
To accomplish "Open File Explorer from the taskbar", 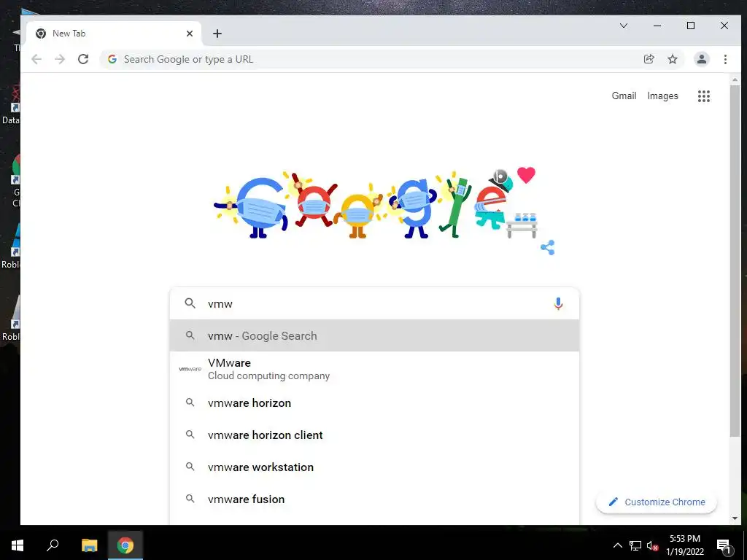I will pos(89,545).
